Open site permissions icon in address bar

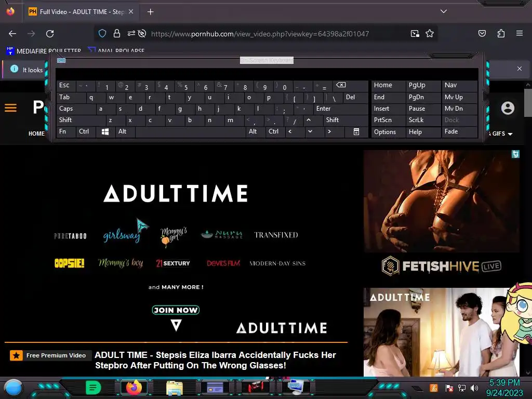pos(131,33)
